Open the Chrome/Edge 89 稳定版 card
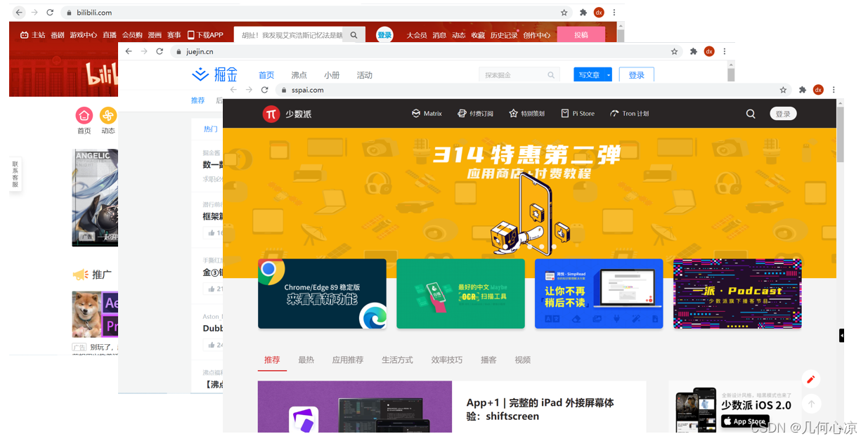The image size is (868, 441). pos(322,294)
